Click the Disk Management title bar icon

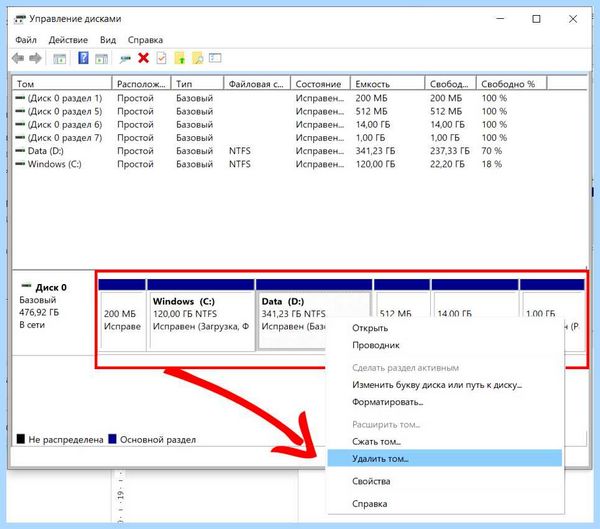point(20,19)
